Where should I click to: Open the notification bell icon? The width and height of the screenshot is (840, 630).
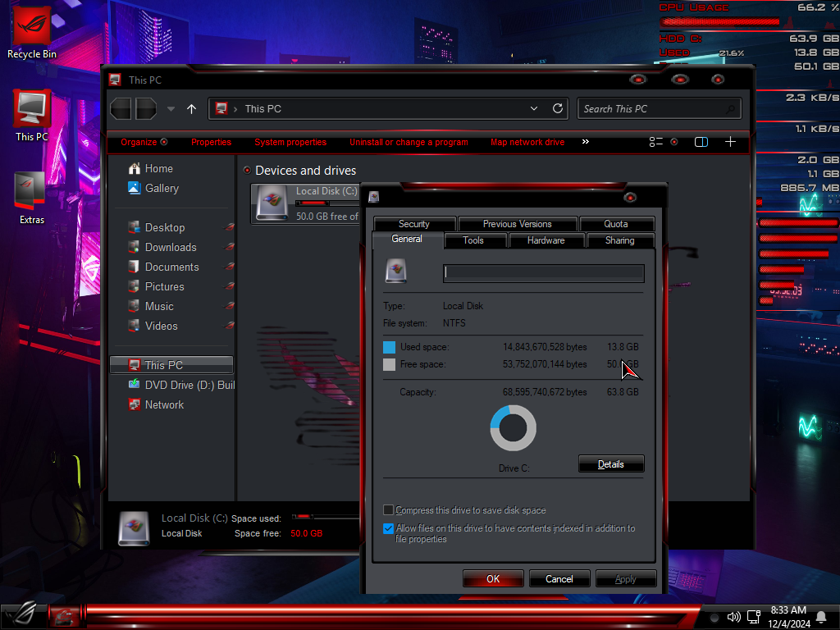(x=820, y=617)
